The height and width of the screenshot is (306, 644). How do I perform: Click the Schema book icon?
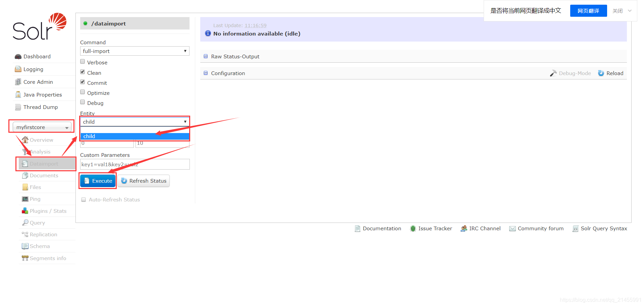25,246
